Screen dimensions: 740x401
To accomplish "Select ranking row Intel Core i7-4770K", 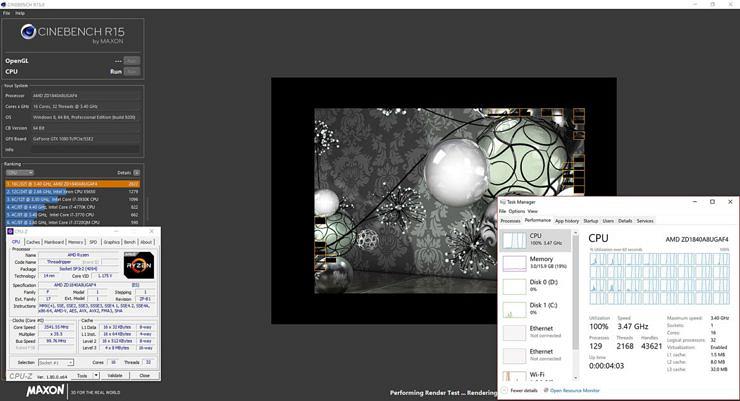I will (x=72, y=207).
